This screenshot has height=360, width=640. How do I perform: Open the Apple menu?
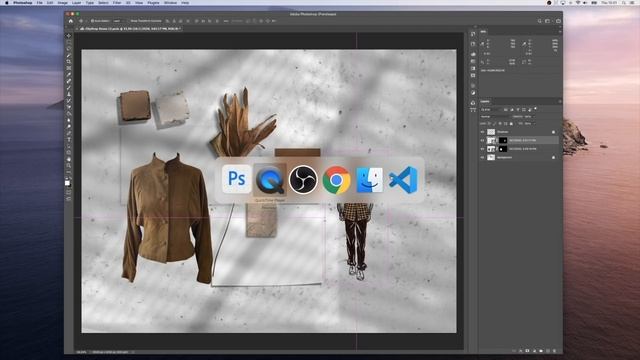pyautogui.click(x=7, y=3)
